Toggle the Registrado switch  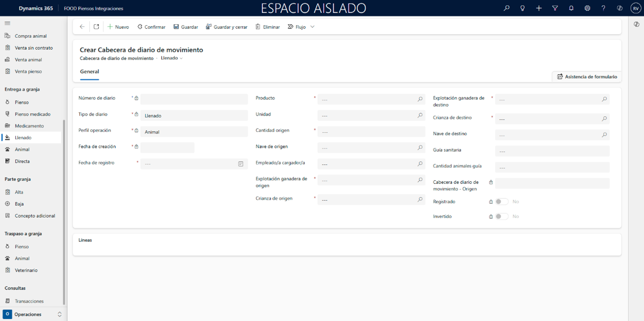point(502,202)
